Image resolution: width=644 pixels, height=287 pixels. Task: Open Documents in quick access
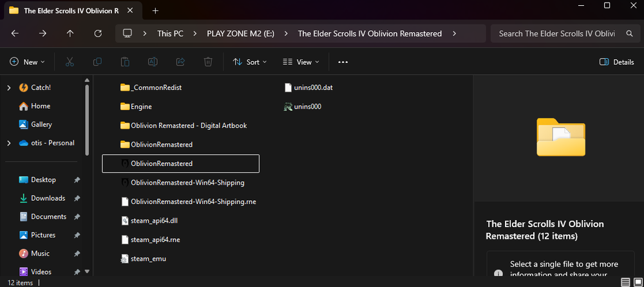tap(48, 217)
